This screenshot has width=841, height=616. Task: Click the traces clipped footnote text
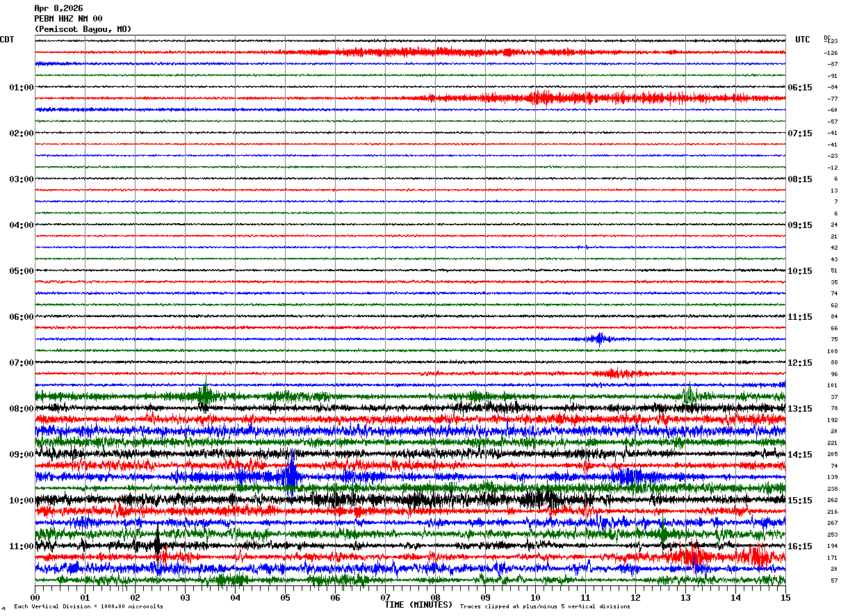pos(545,607)
